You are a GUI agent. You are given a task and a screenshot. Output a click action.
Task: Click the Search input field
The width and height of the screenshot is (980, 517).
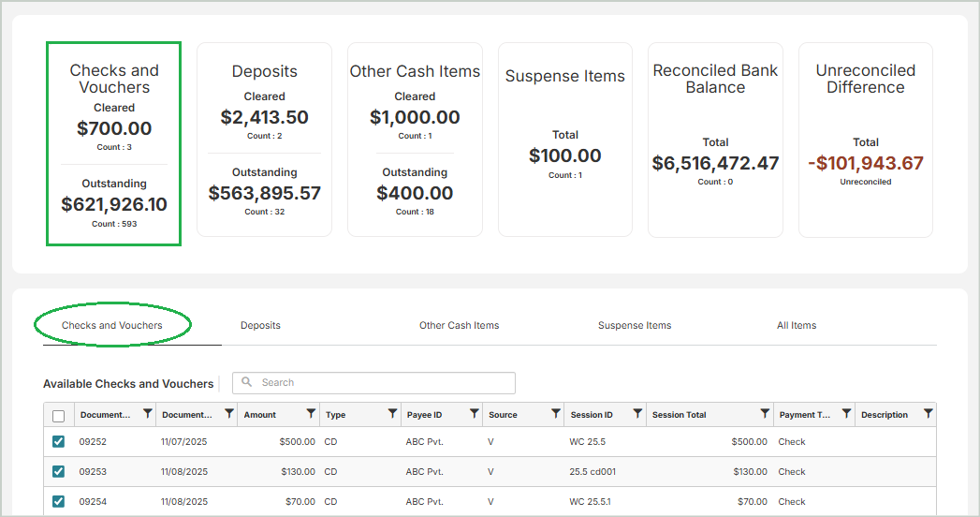pyautogui.click(x=384, y=382)
